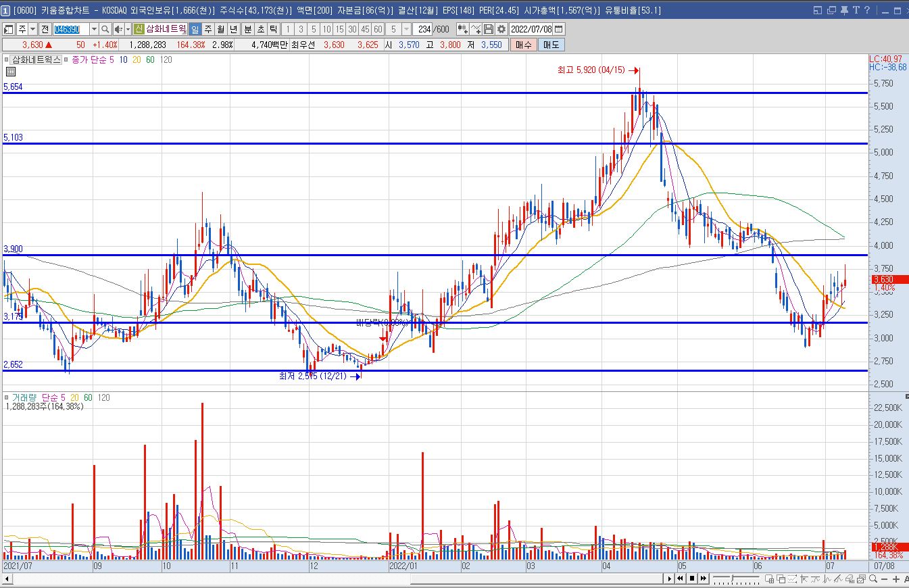
Task: Click the zoom slider handle in bottom toolbar
Action: click(733, 578)
